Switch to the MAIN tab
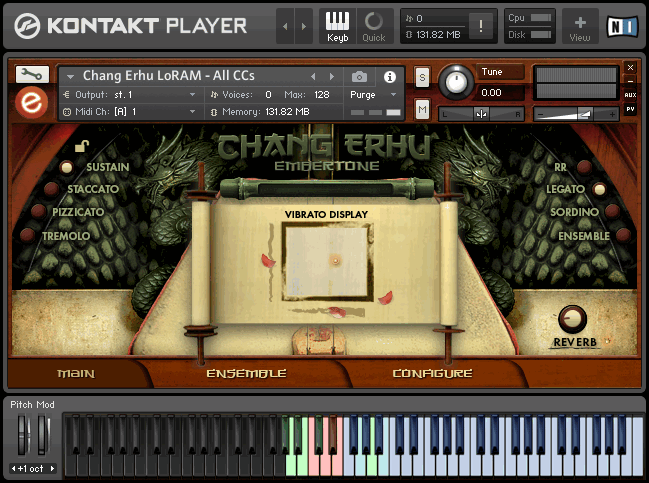 click(x=76, y=373)
